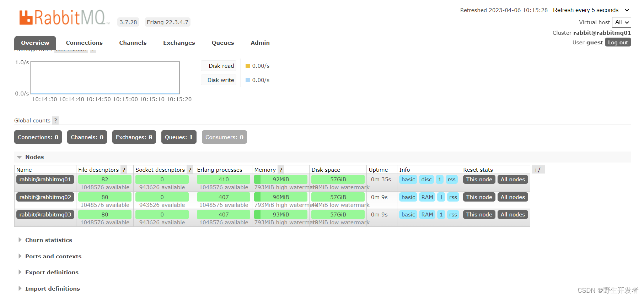The image size is (644, 297).
Task: Click cluster name rabbit@rabbitmq01
Action: [602, 33]
